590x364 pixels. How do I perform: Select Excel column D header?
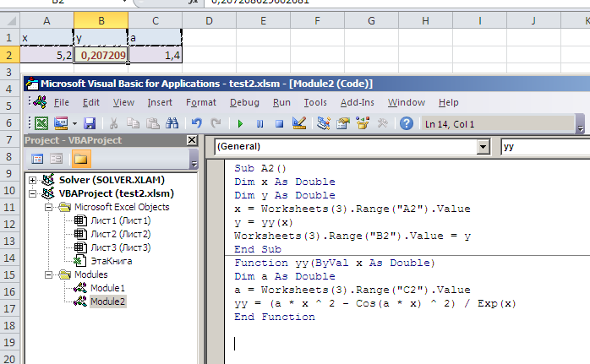(210, 20)
